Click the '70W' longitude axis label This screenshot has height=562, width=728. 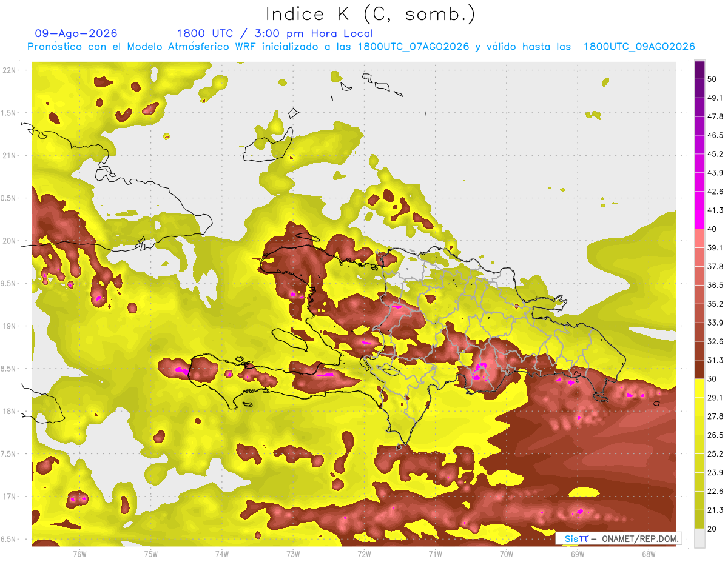[x=507, y=554]
